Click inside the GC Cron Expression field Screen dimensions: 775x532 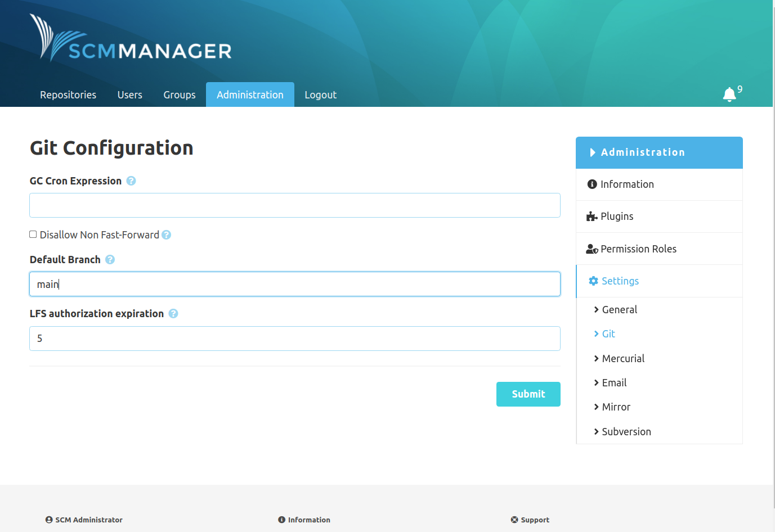(x=294, y=205)
